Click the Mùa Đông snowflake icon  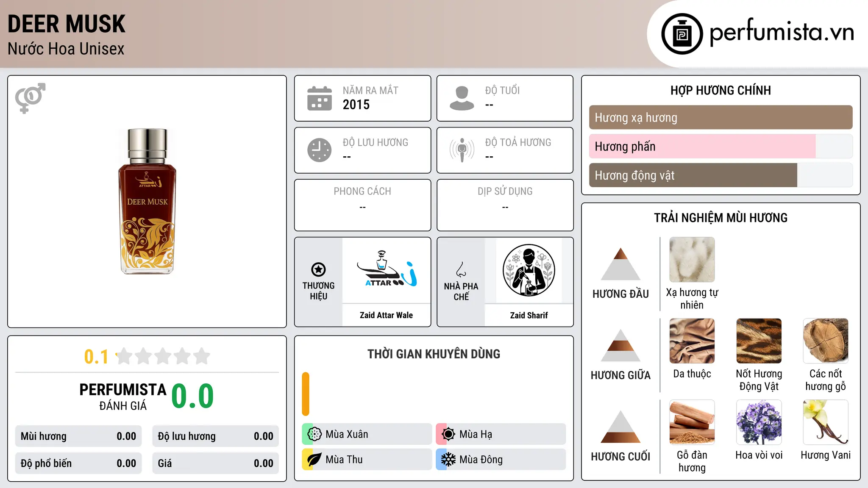tap(448, 460)
